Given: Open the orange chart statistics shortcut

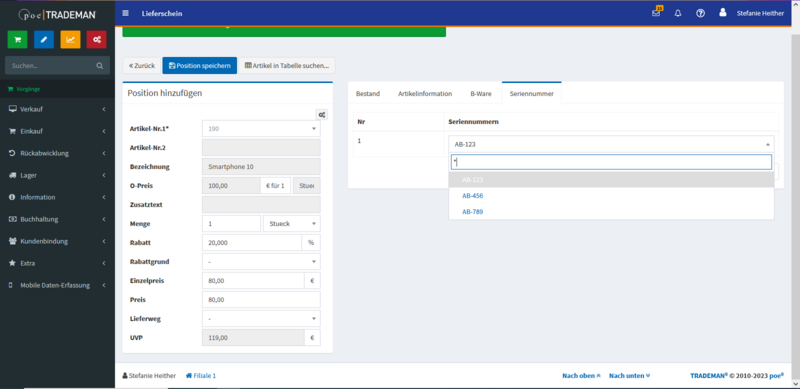Looking at the screenshot, I should coord(70,40).
